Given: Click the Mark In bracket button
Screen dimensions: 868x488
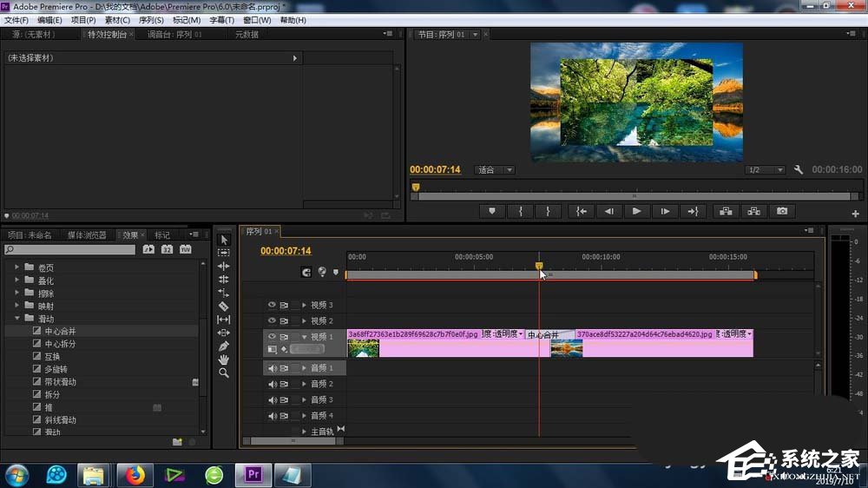Looking at the screenshot, I should pyautogui.click(x=520, y=211).
